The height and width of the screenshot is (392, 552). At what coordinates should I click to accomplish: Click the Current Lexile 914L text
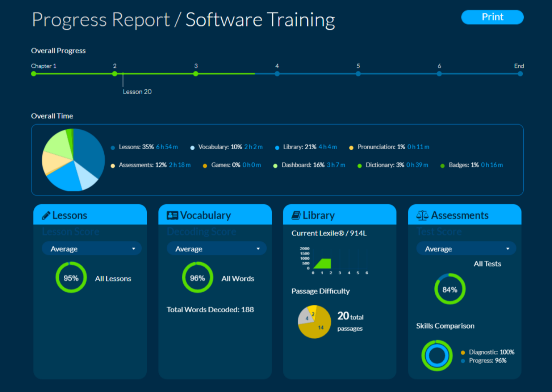(x=329, y=233)
